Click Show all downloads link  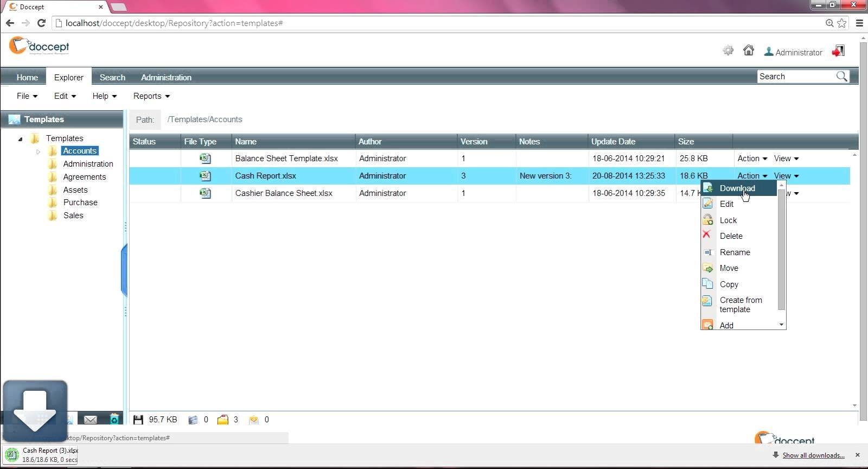813,455
